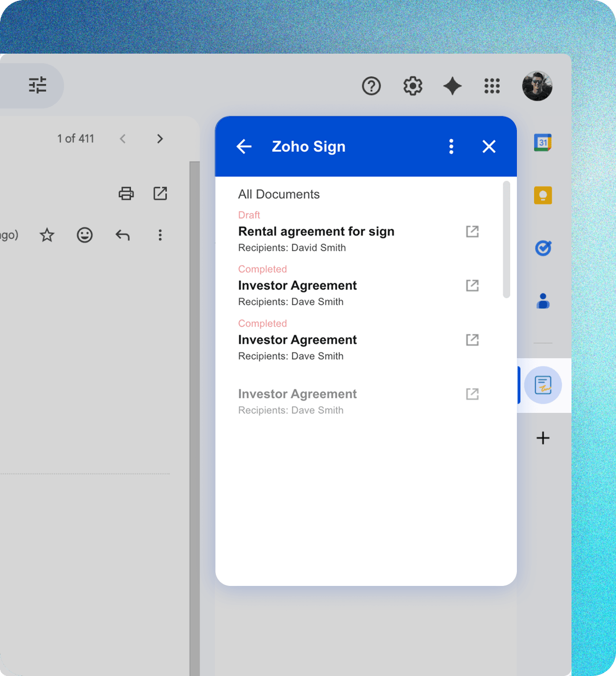Go back in Zoho Sign panel
Viewport: 616px width, 676px height.
[244, 147]
